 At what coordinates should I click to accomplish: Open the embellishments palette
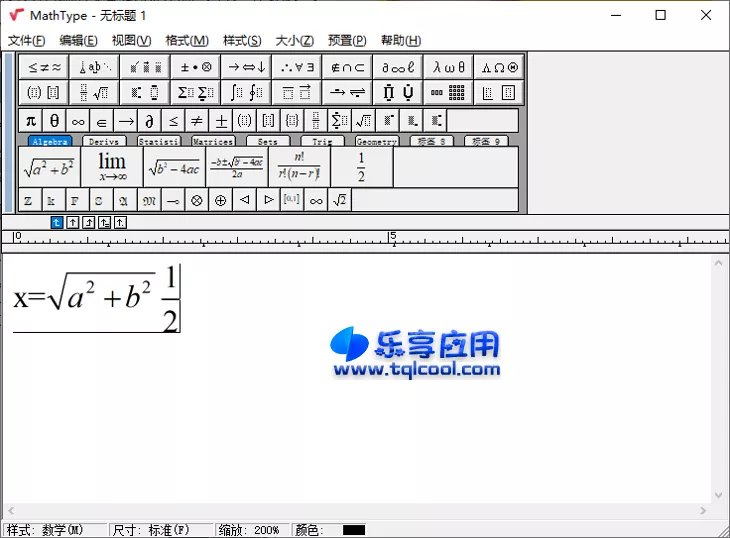[x=145, y=67]
